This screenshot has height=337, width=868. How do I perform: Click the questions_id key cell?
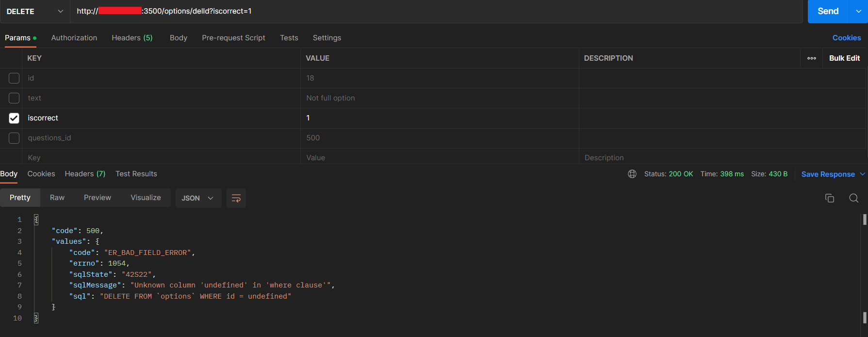(x=161, y=138)
